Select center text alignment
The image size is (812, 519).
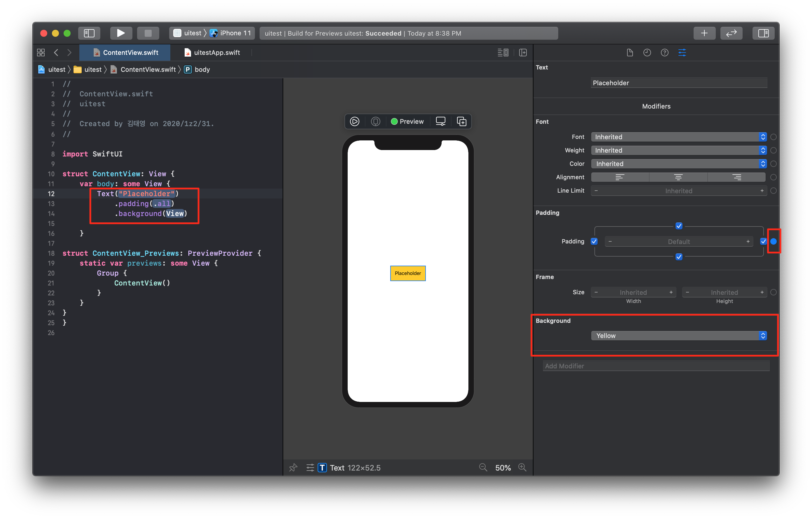(678, 177)
